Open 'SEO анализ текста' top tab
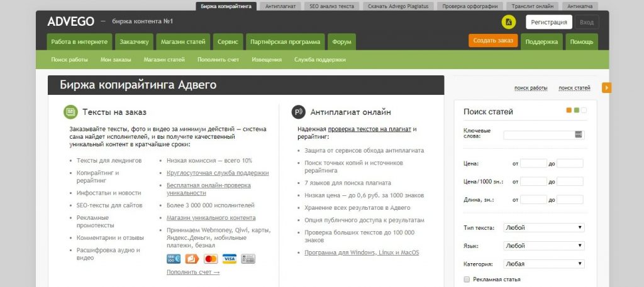644x287 pixels. (331, 6)
